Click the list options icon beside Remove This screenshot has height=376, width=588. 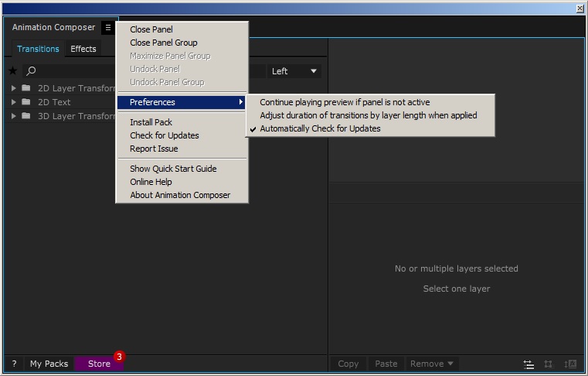click(529, 364)
